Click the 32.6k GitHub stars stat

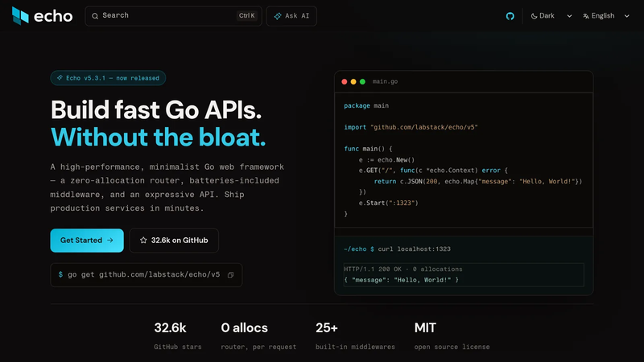coord(177,336)
